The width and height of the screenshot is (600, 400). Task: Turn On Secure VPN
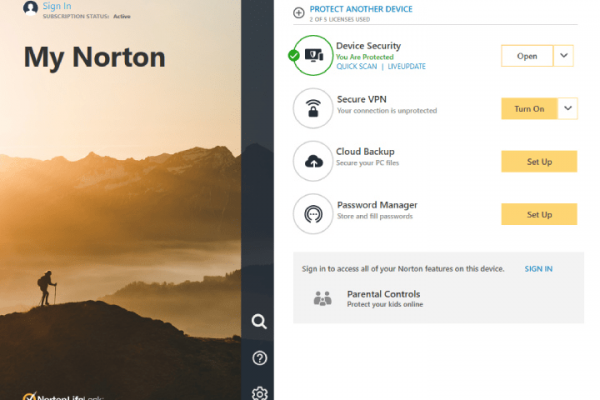tap(529, 109)
